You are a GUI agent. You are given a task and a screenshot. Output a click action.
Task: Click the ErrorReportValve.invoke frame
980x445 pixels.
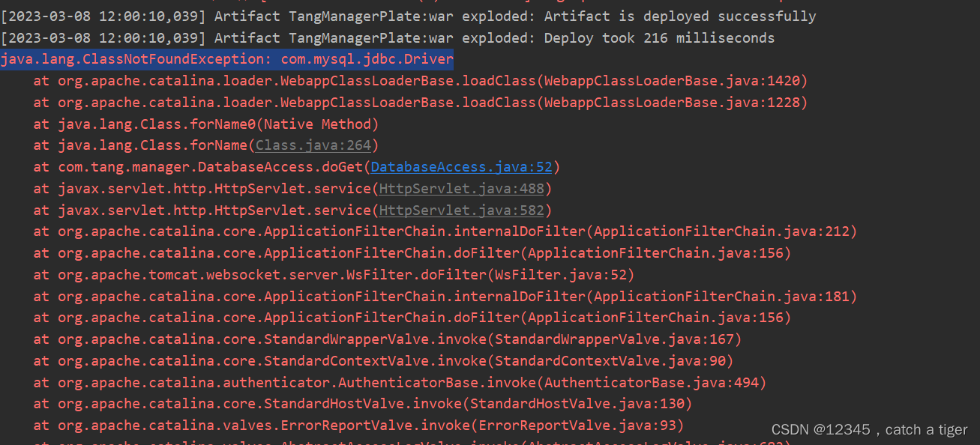click(360, 425)
